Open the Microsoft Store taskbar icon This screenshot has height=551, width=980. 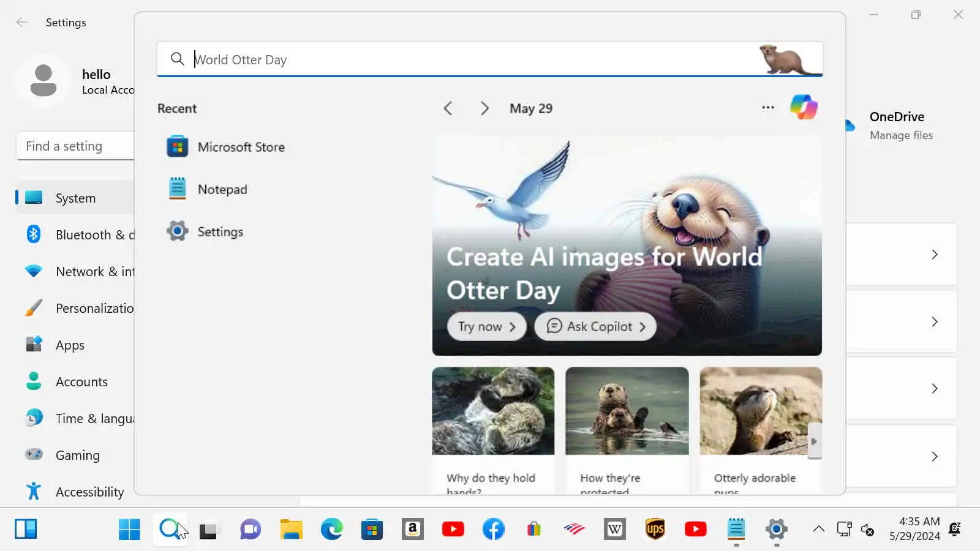(x=372, y=529)
